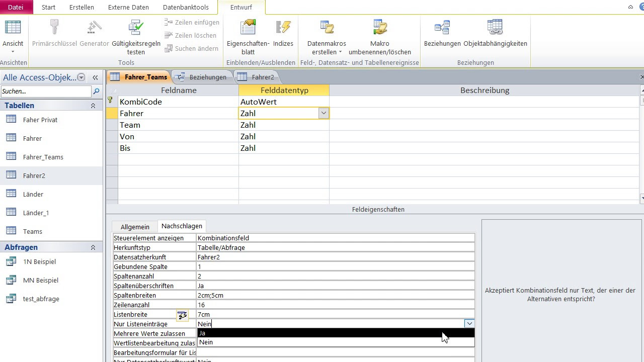Click the Suchen search box
Viewport: 644px width, 362px height.
click(46, 91)
